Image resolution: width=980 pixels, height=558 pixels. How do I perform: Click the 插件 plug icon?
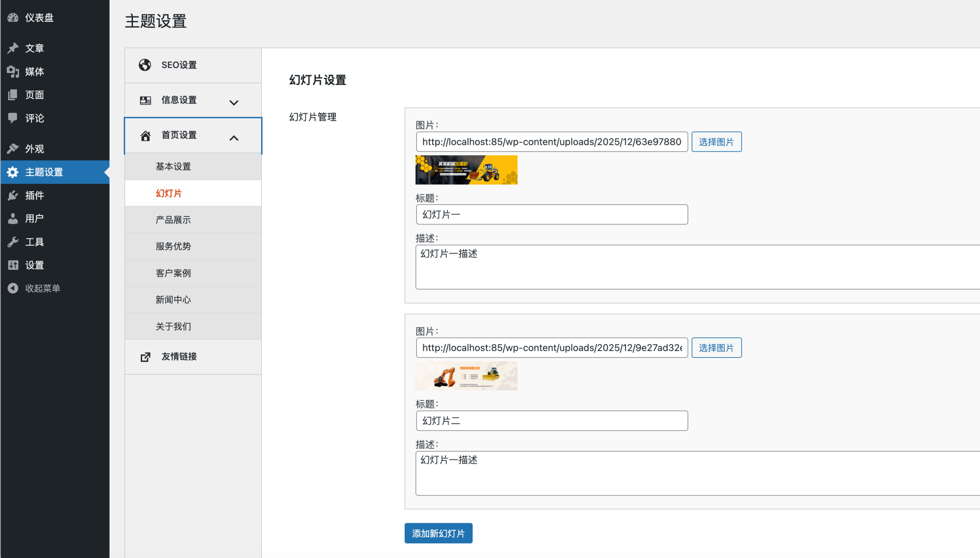(13, 195)
